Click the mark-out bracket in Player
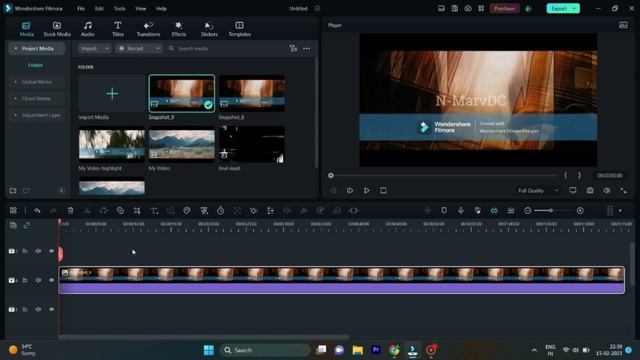 coord(579,176)
